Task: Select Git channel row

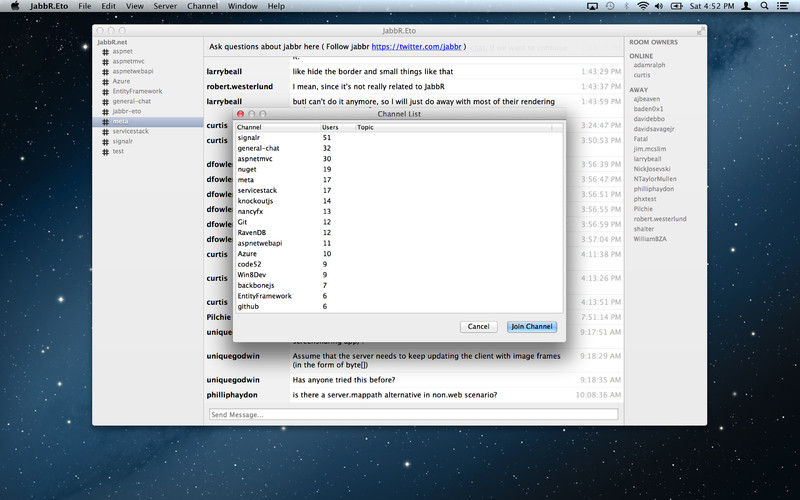Action: [x=399, y=222]
